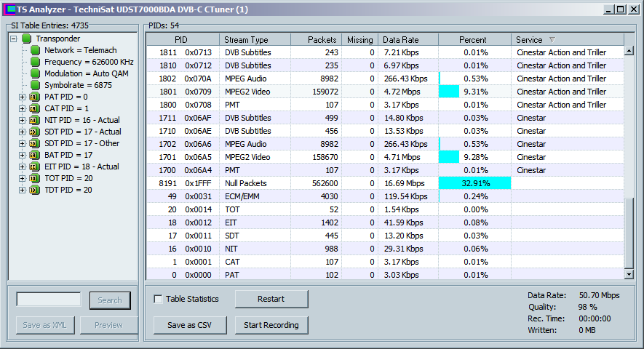Click the TS Analyzer title bar icon
Image resolution: width=644 pixels, height=349 pixels.
[10, 9]
